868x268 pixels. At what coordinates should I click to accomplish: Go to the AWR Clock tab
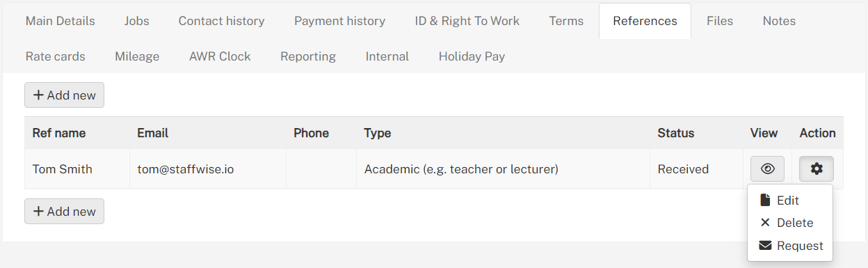220,56
